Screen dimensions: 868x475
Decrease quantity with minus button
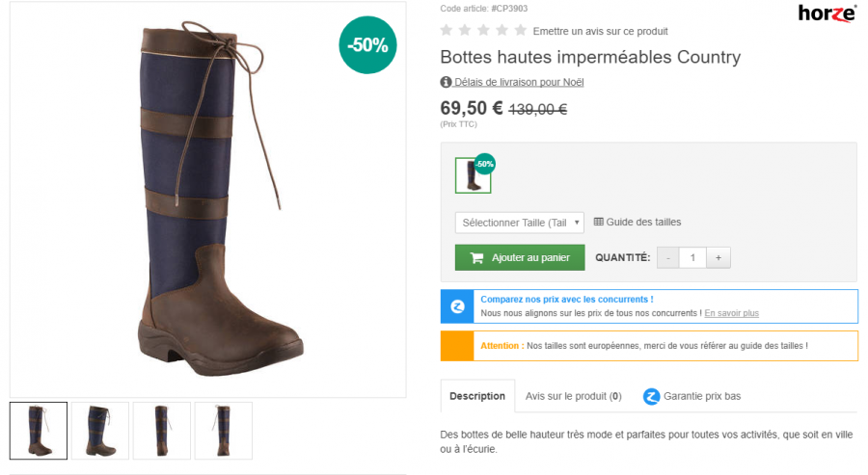point(667,257)
